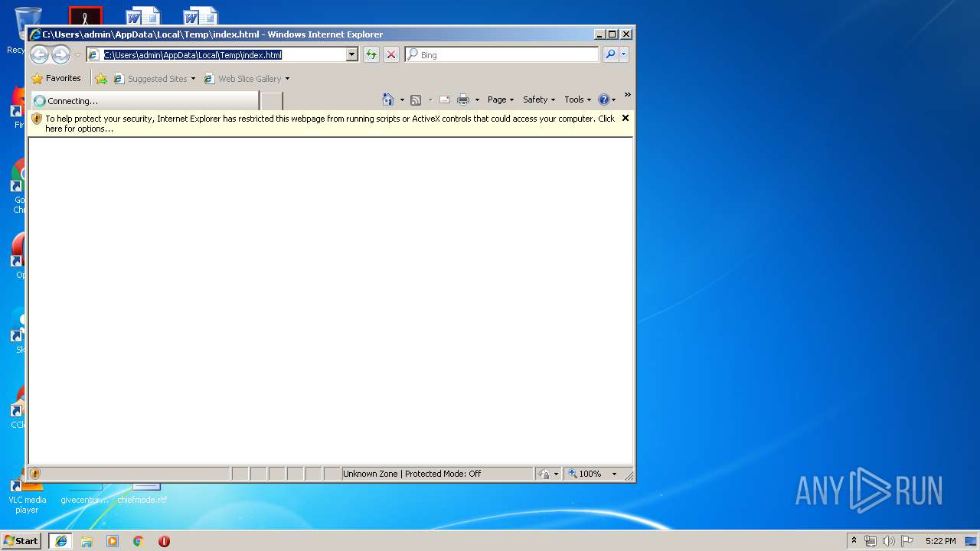Select chiefmode.rtf desktop file
Viewport: 980px width, 551px height.
(x=142, y=494)
